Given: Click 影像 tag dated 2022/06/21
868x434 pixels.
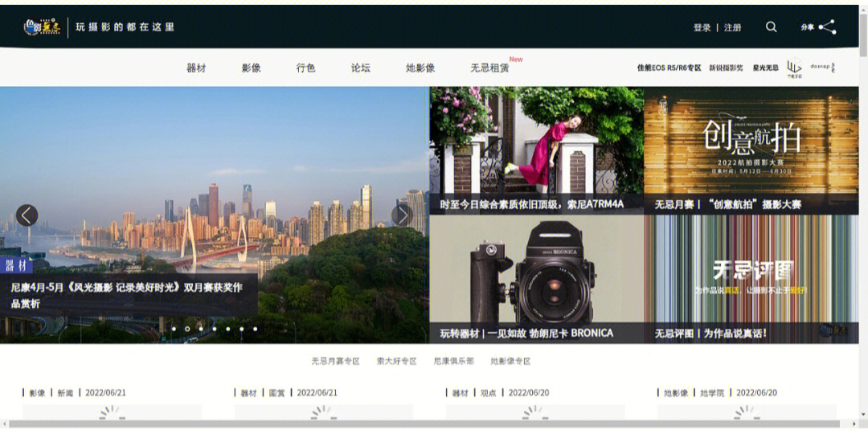Looking at the screenshot, I should 37,393.
